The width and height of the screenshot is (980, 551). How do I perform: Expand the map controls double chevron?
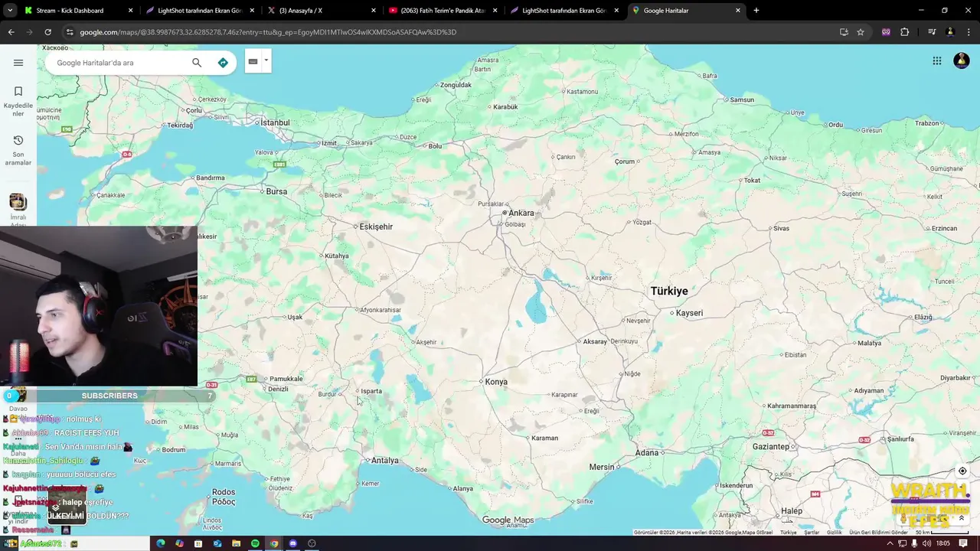(x=962, y=518)
